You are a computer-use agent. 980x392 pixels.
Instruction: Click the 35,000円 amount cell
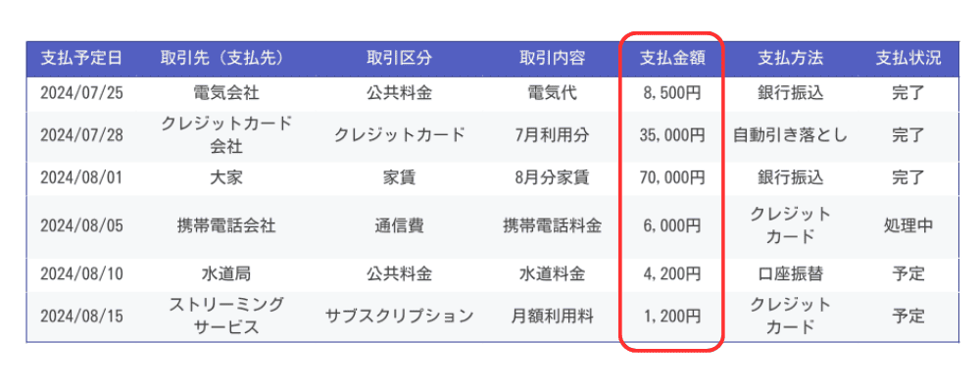pos(672,135)
